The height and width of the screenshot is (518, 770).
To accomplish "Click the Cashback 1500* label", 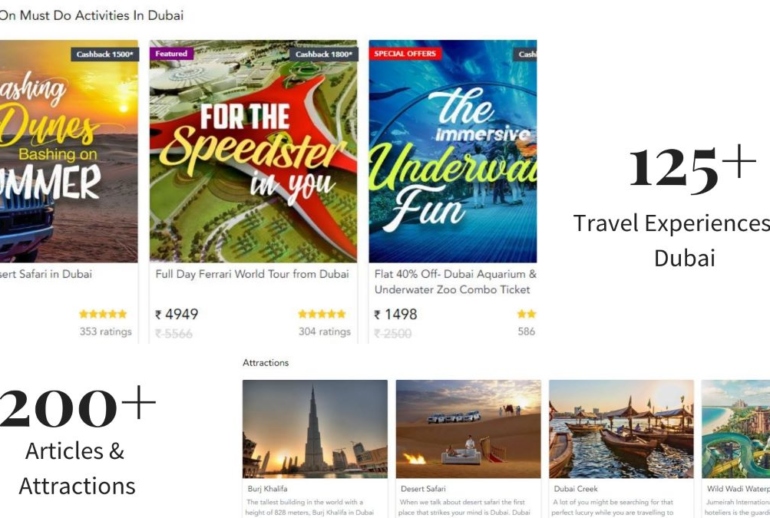I will [x=105, y=54].
